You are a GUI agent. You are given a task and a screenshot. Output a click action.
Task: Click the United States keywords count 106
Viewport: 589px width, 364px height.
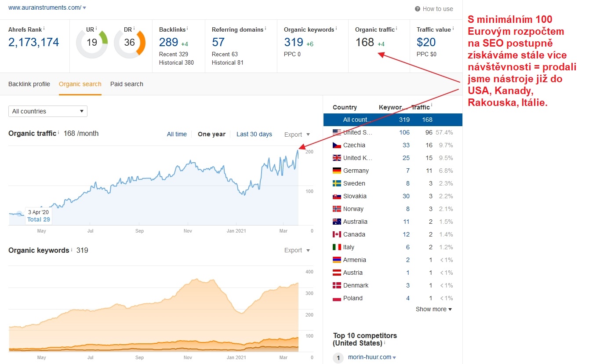tap(404, 132)
